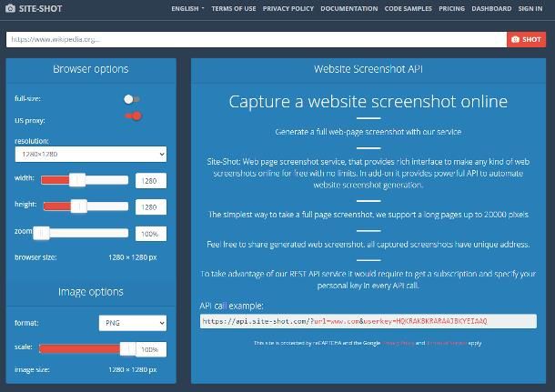This screenshot has height=392, width=555.
Task: Open the English language dropdown
Action: [187, 8]
